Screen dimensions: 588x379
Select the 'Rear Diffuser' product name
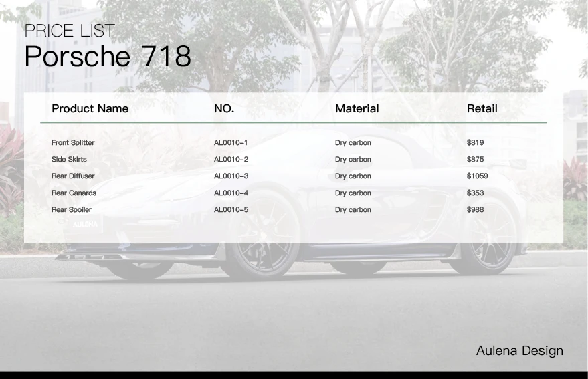point(73,176)
